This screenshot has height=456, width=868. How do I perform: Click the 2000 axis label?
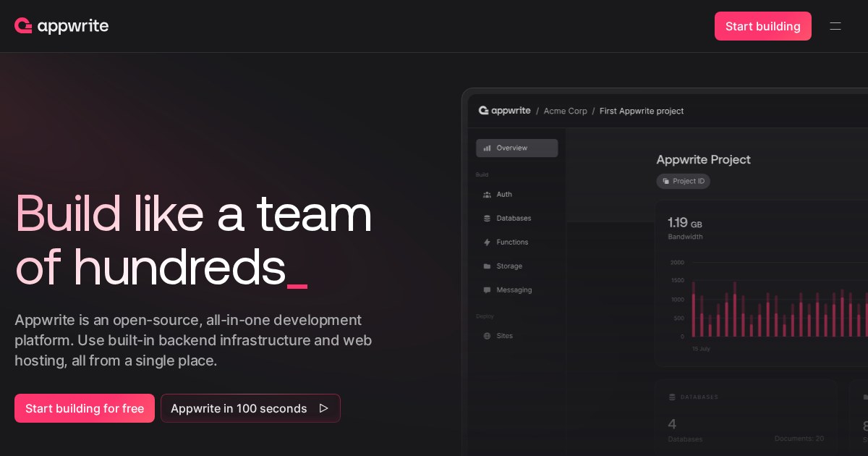click(677, 263)
